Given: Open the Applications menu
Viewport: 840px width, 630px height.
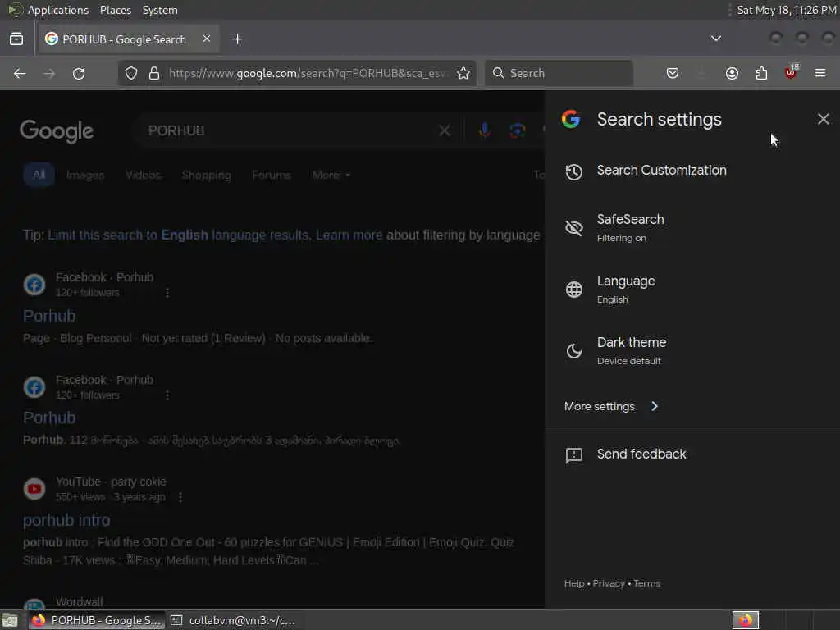Looking at the screenshot, I should (x=58, y=10).
